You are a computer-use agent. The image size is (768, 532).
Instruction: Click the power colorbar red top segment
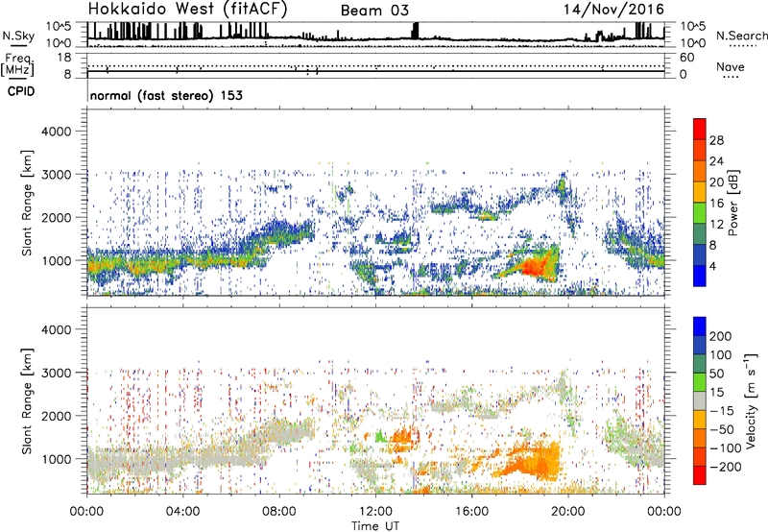(700, 129)
